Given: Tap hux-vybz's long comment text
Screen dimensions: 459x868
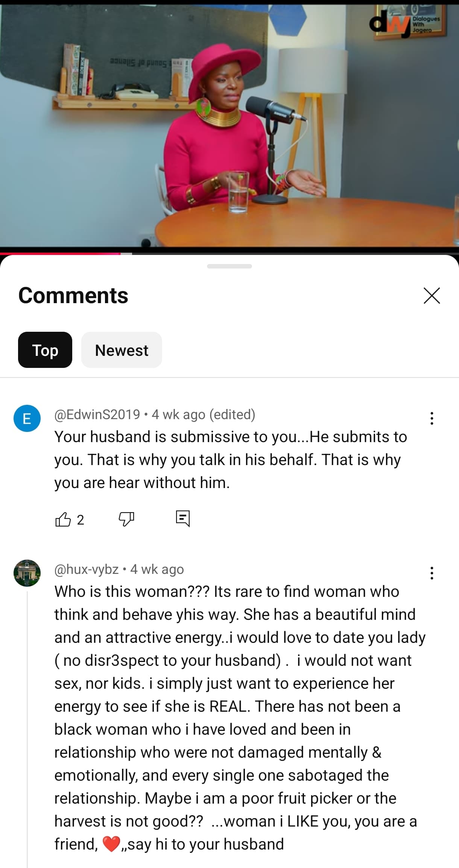Looking at the screenshot, I should click(240, 718).
